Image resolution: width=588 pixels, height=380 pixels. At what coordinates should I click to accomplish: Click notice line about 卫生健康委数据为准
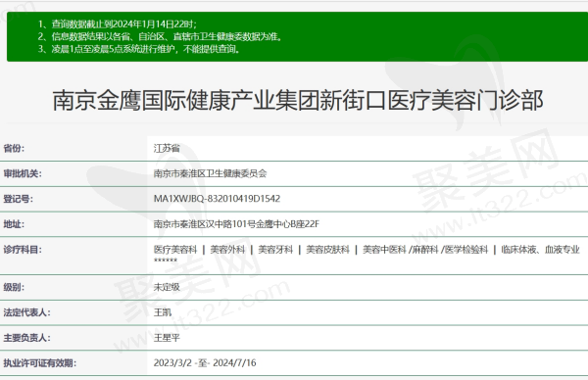click(160, 36)
